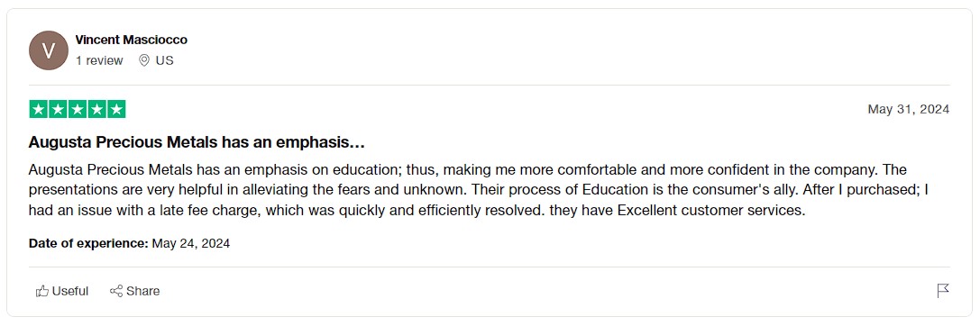Click the May 24, 2024 experience date
980x326 pixels.
pos(191,243)
